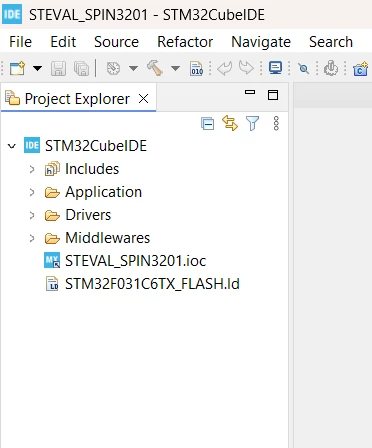Click the MX ioc file icon
372x448 pixels.
coord(52,260)
